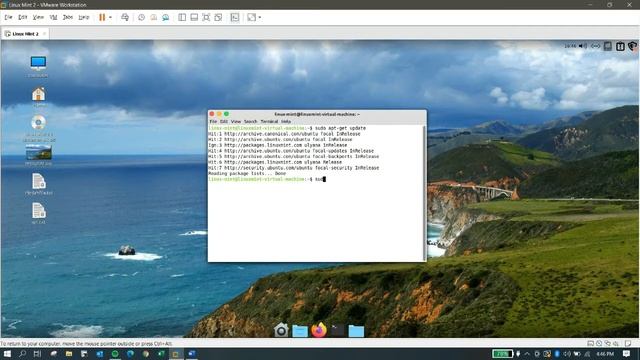640x360 pixels.
Task: Open the VMware Edit menu
Action: [x=22, y=17]
